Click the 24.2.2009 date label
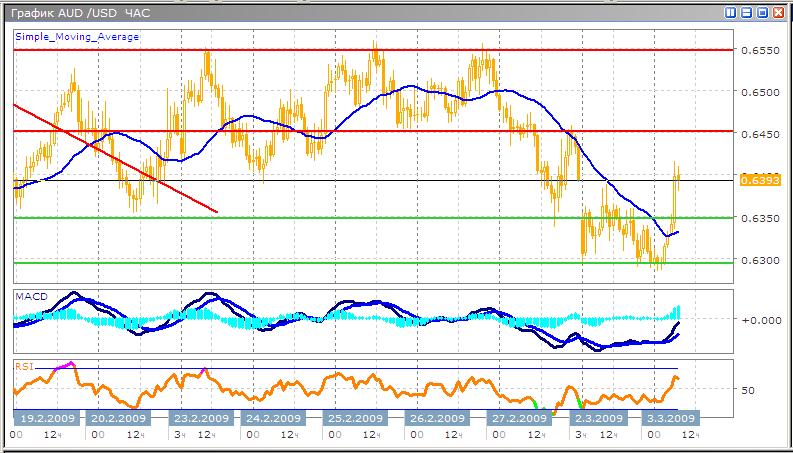 click(x=274, y=418)
